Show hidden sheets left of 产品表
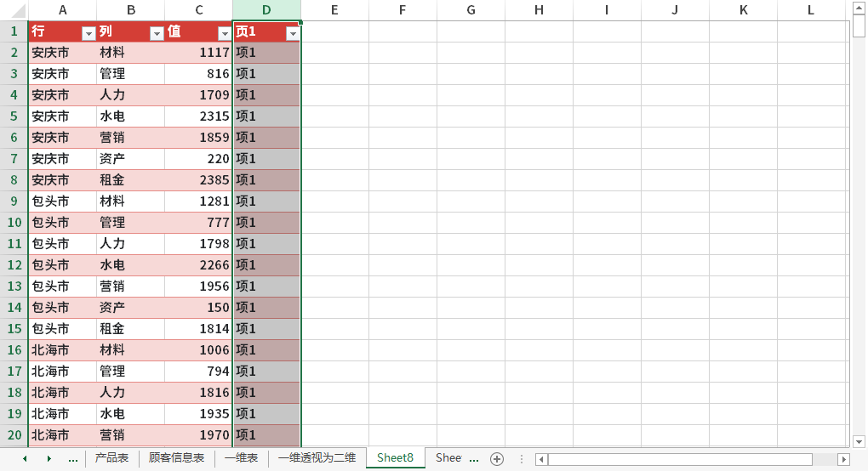Screen dimensions: 868x471 point(72,459)
